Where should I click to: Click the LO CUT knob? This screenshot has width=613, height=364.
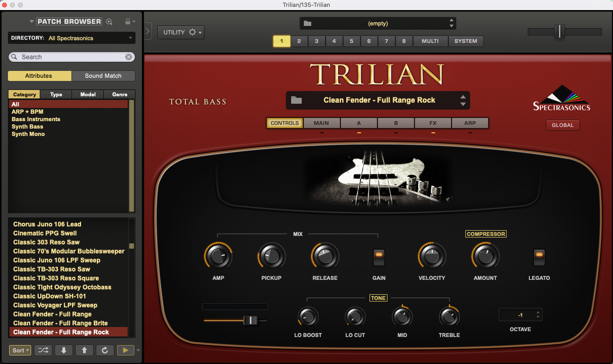(x=355, y=316)
